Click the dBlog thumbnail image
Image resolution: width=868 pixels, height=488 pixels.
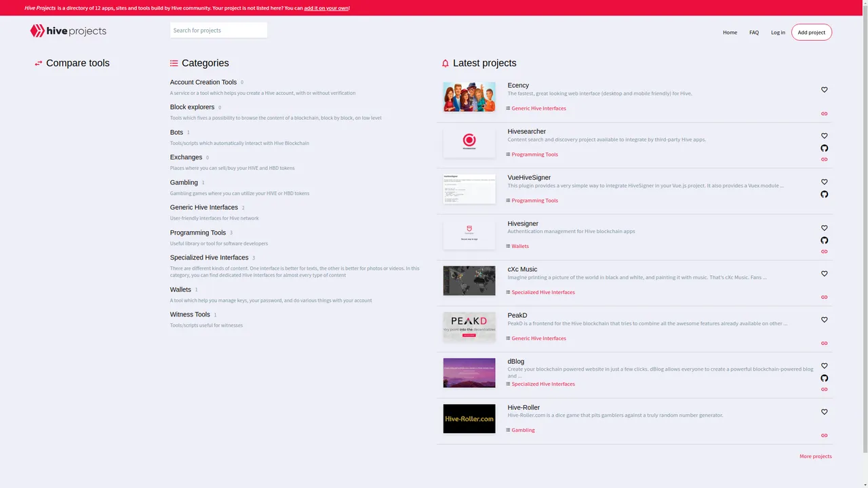[x=469, y=373]
